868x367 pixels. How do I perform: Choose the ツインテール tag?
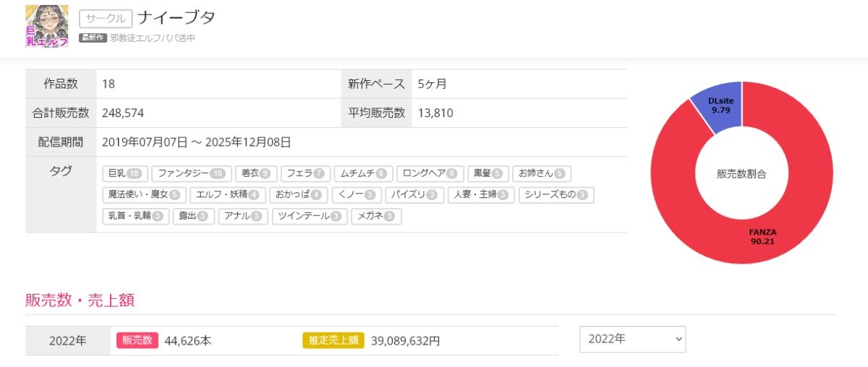(x=309, y=215)
